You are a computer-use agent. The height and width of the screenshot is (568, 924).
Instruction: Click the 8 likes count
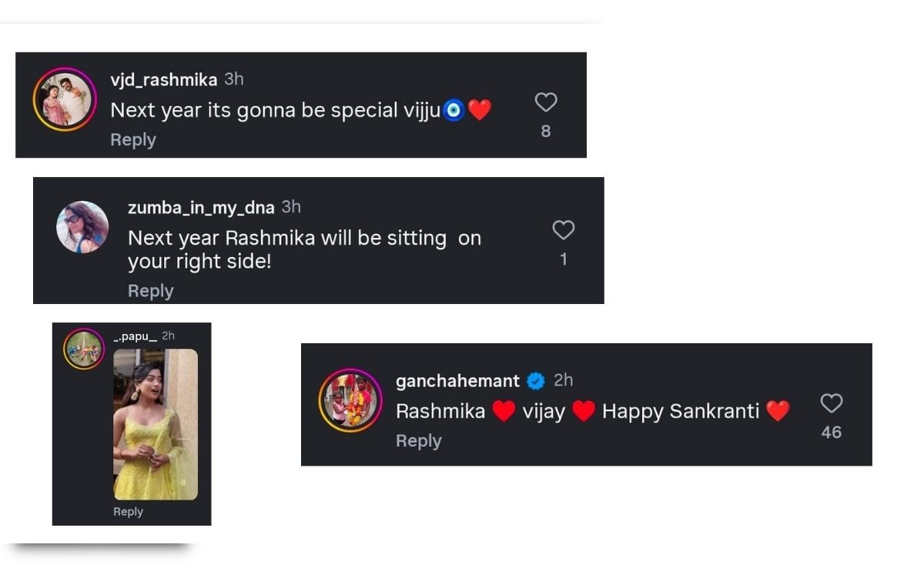point(545,132)
